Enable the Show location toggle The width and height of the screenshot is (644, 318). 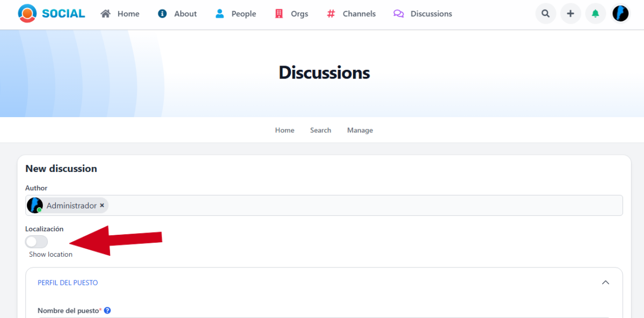coord(36,242)
